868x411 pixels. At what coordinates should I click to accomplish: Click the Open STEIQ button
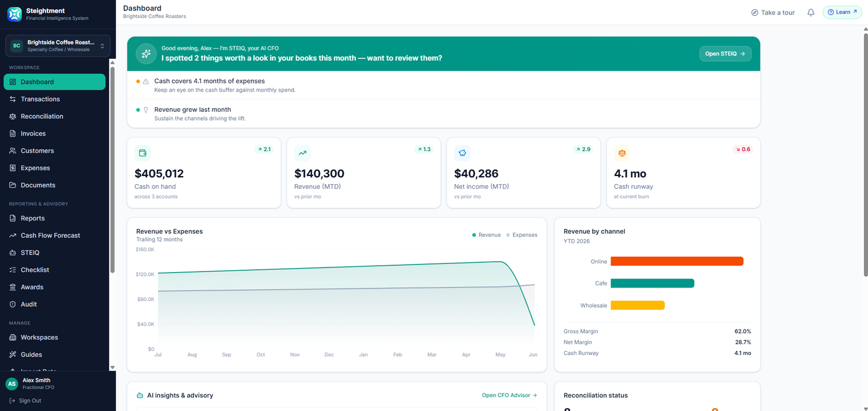(725, 54)
